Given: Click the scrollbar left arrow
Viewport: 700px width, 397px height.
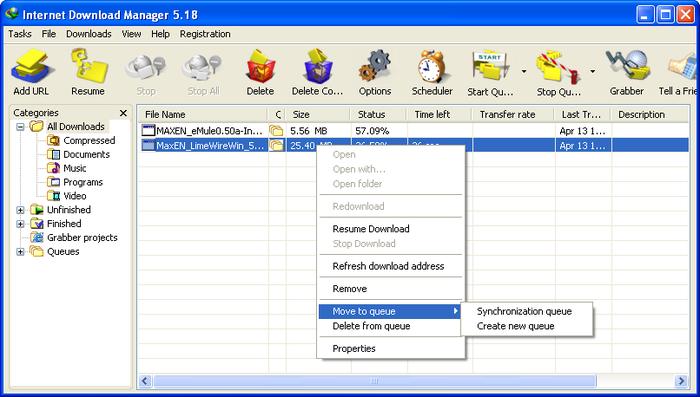Looking at the screenshot, I should tap(145, 381).
